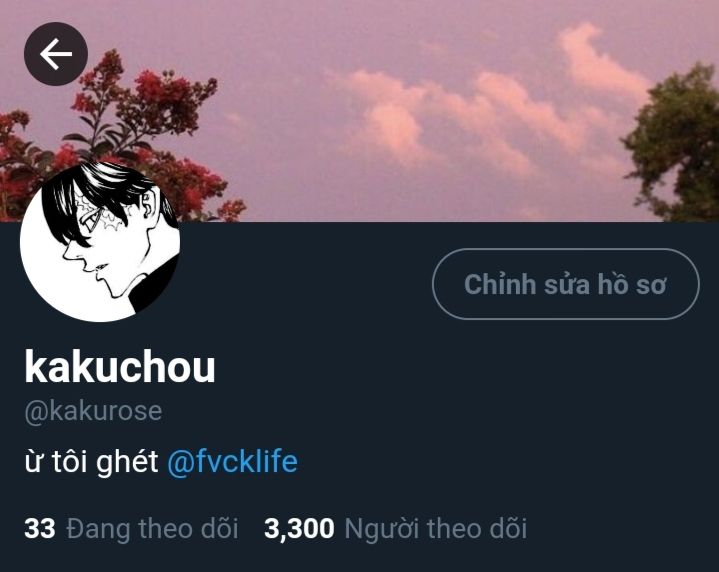Viewport: 719px width, 572px height.
Task: Tap the back arrow icon
Action: [x=56, y=54]
